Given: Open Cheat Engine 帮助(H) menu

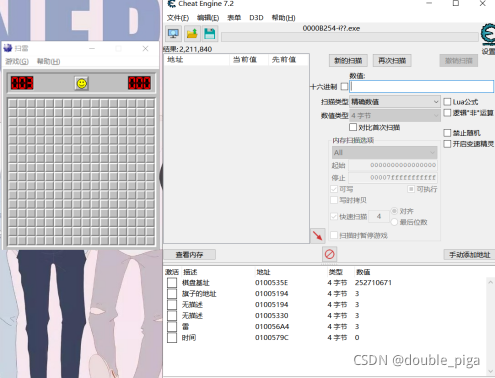Looking at the screenshot, I should (283, 18).
